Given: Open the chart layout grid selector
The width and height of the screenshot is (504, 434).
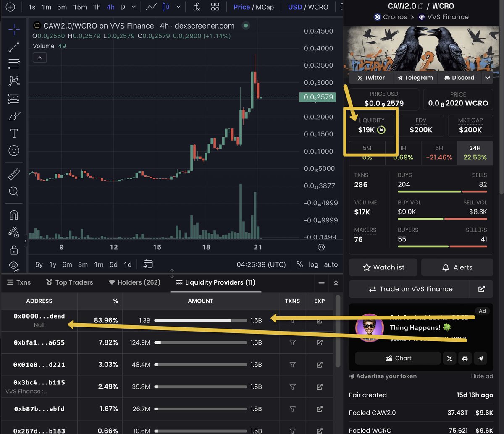Looking at the screenshot, I should coord(215,7).
